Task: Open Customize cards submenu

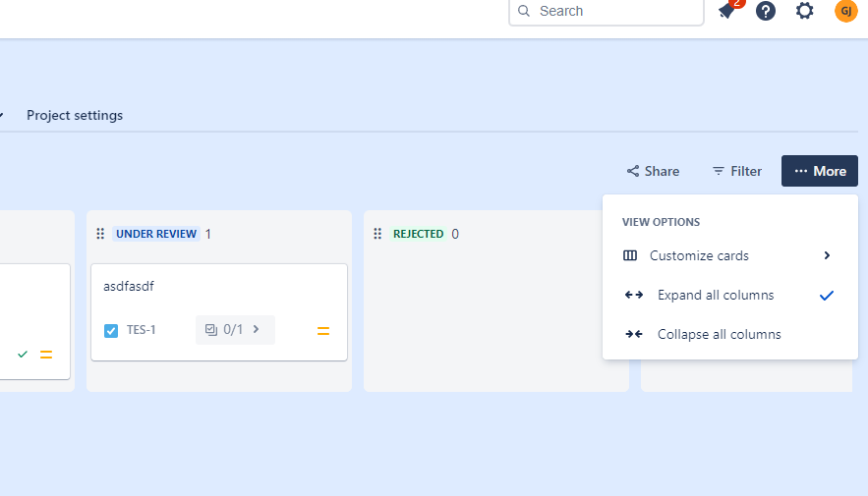Action: pos(730,255)
